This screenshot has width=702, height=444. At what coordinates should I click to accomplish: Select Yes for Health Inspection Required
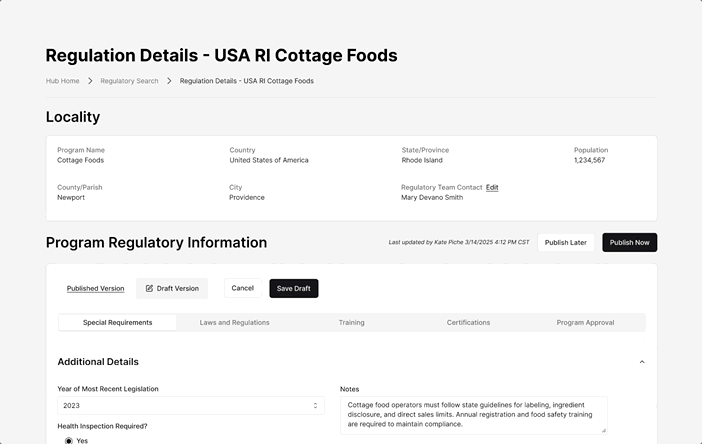pos(69,440)
